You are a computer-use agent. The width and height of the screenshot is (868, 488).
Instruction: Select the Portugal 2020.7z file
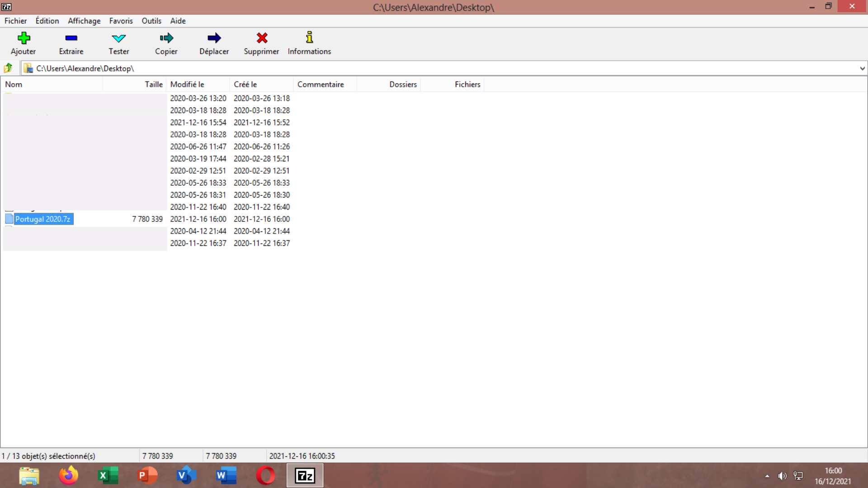click(43, 219)
